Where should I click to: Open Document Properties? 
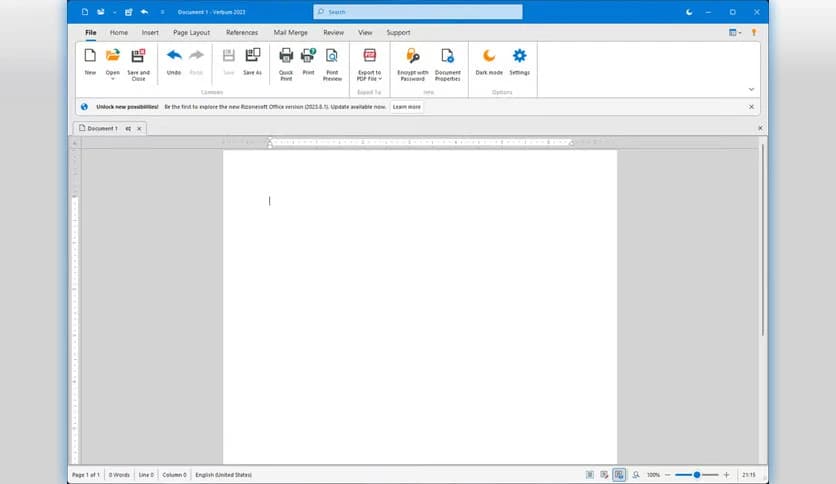pyautogui.click(x=447, y=64)
